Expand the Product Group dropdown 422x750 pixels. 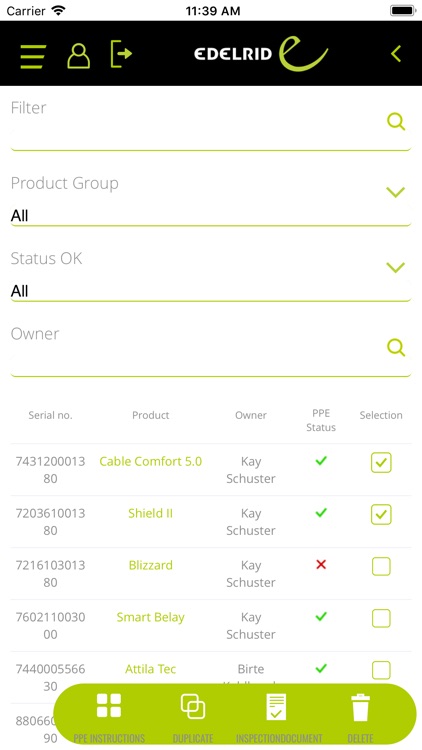pos(211,200)
